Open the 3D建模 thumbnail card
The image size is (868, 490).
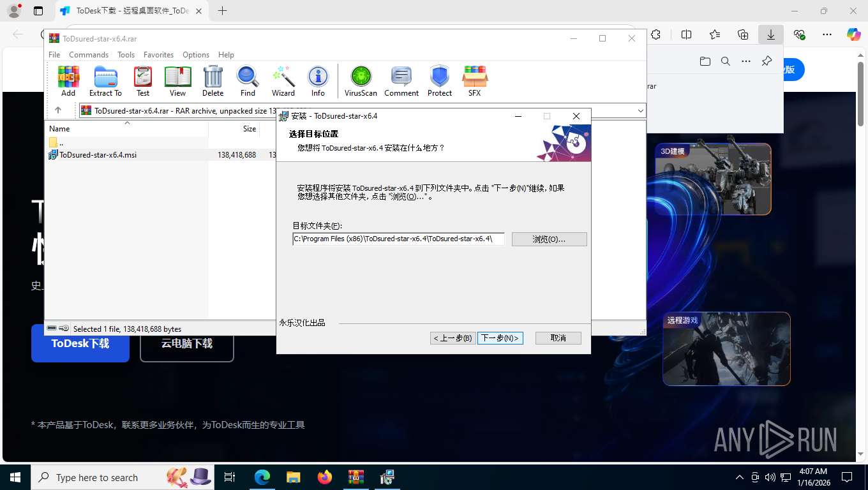click(x=713, y=179)
